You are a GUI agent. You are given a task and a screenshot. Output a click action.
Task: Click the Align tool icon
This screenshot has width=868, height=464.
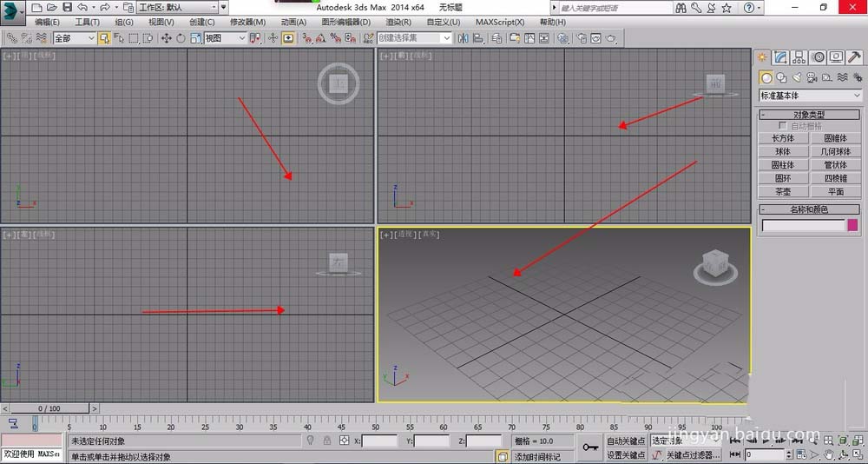[477, 38]
